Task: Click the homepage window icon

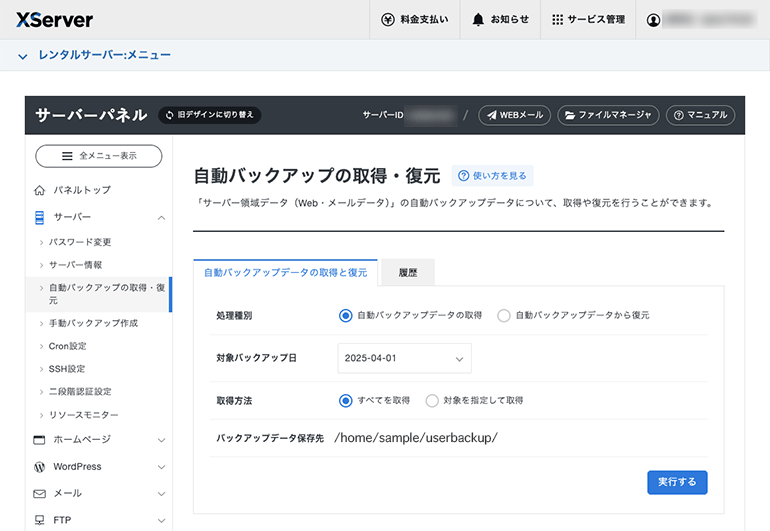Action: click(39, 440)
